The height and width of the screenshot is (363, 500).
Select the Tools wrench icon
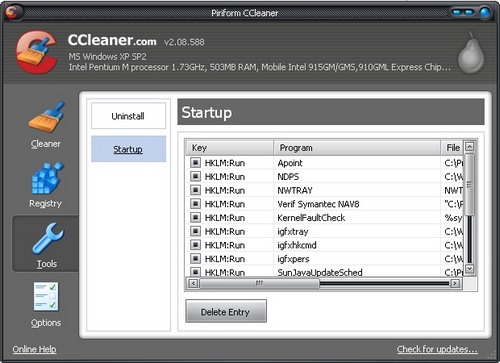(x=48, y=238)
